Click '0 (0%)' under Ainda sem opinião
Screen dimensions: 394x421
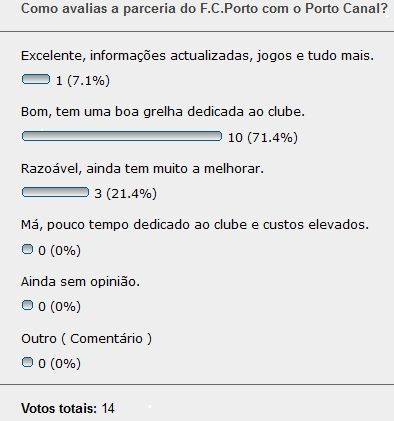[59, 307]
